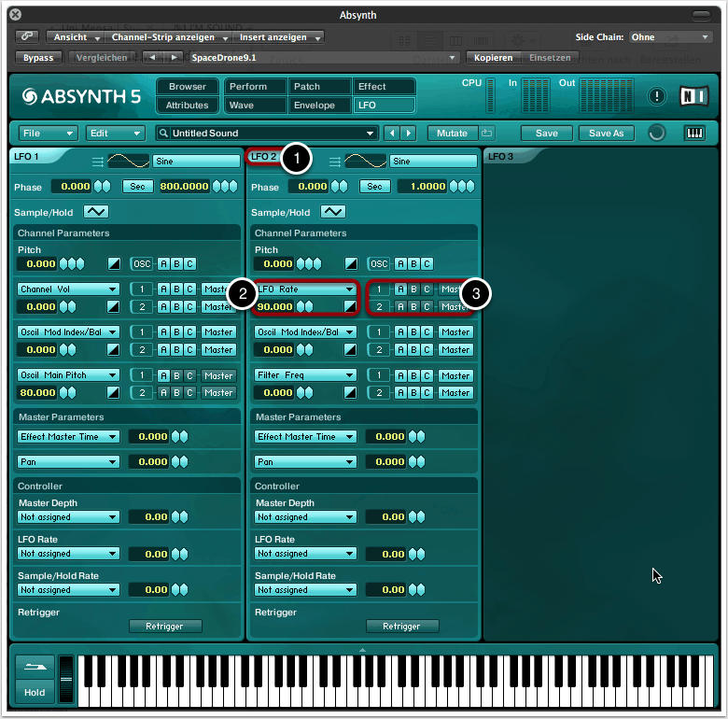Click the NI logo button

(x=694, y=95)
